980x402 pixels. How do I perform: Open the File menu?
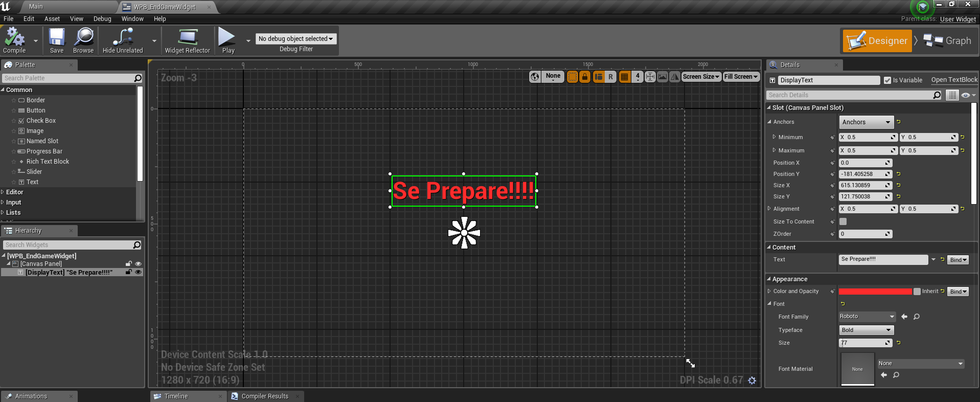pyautogui.click(x=9, y=18)
